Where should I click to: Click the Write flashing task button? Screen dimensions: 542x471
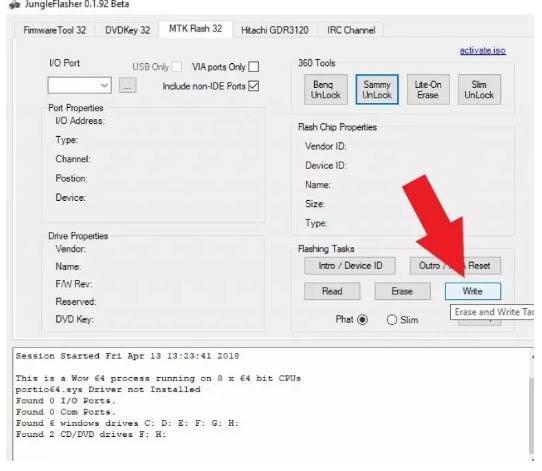coord(473,291)
